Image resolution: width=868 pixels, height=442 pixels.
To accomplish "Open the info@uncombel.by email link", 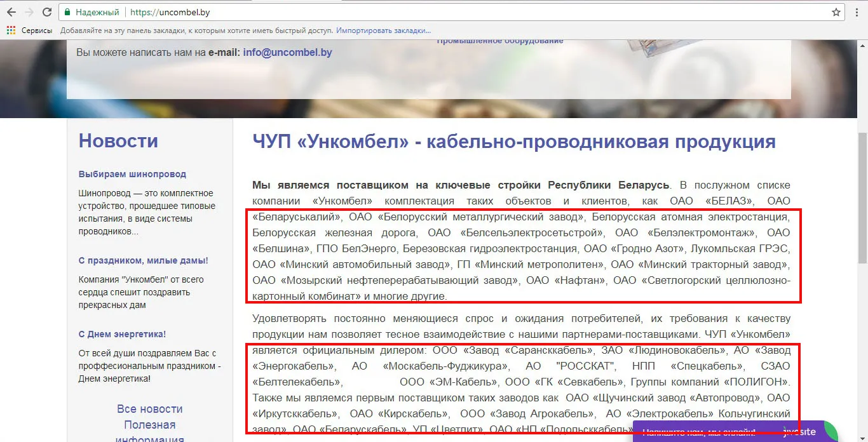I will click(x=287, y=53).
